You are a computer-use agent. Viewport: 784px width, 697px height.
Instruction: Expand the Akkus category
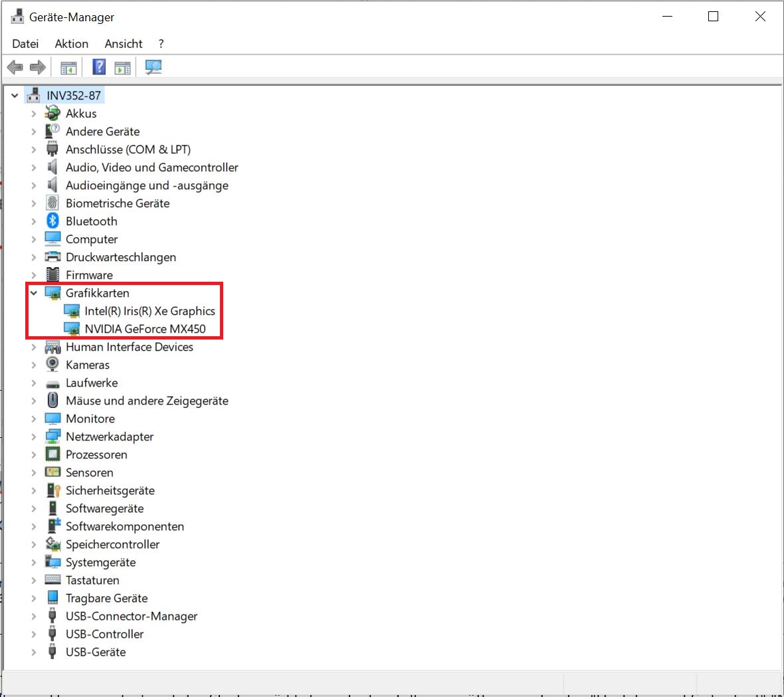33,114
